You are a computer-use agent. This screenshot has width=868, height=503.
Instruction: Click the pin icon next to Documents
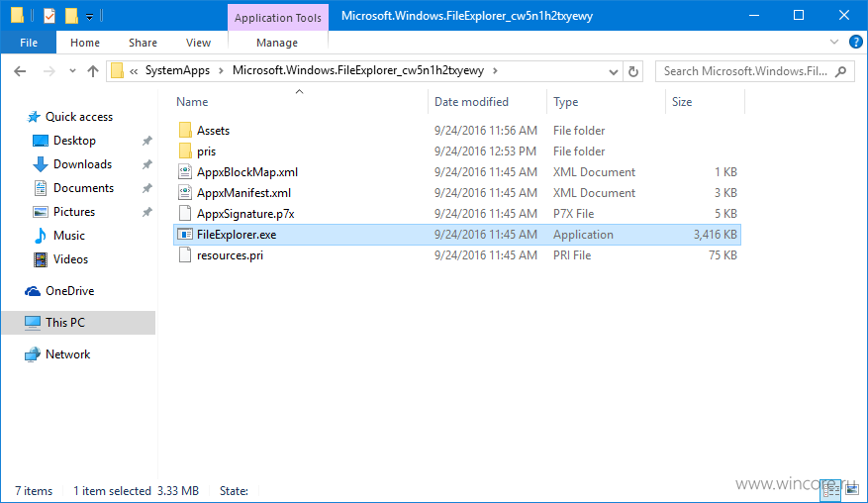point(146,188)
